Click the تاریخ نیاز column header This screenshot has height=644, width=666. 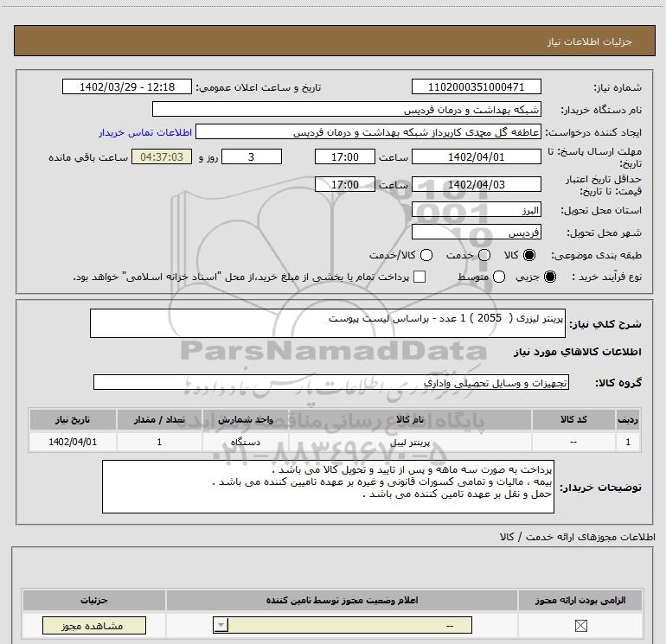coord(73,419)
